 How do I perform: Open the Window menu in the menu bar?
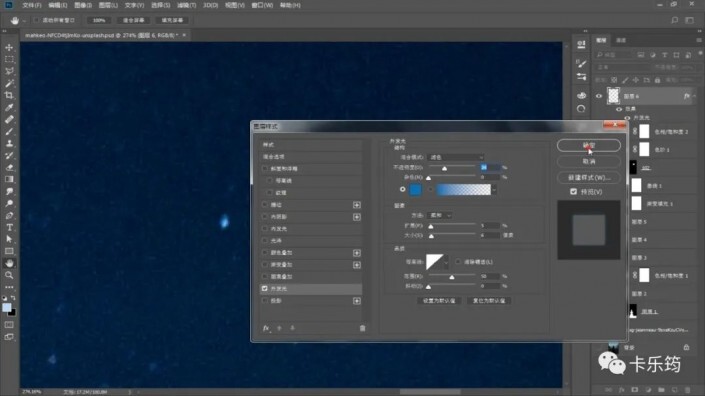pyautogui.click(x=262, y=5)
